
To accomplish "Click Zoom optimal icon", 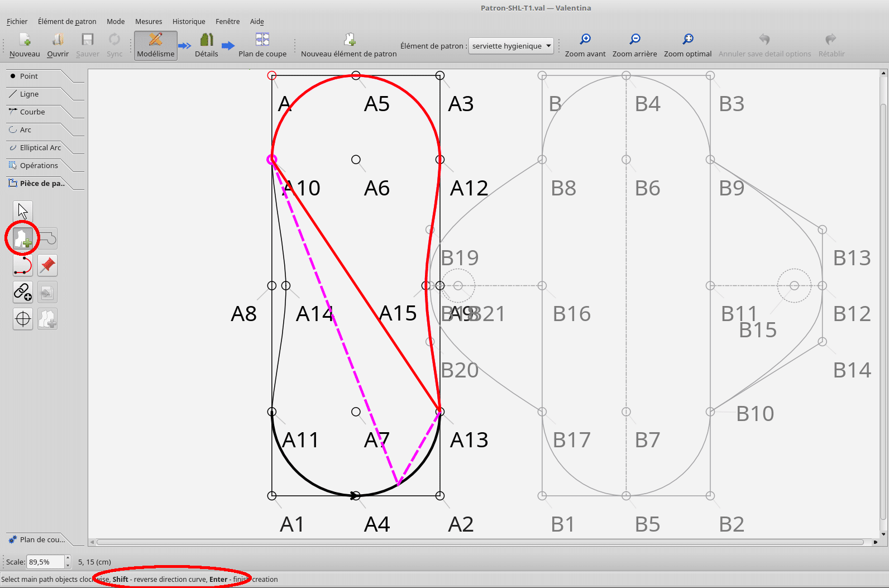I will [x=688, y=45].
